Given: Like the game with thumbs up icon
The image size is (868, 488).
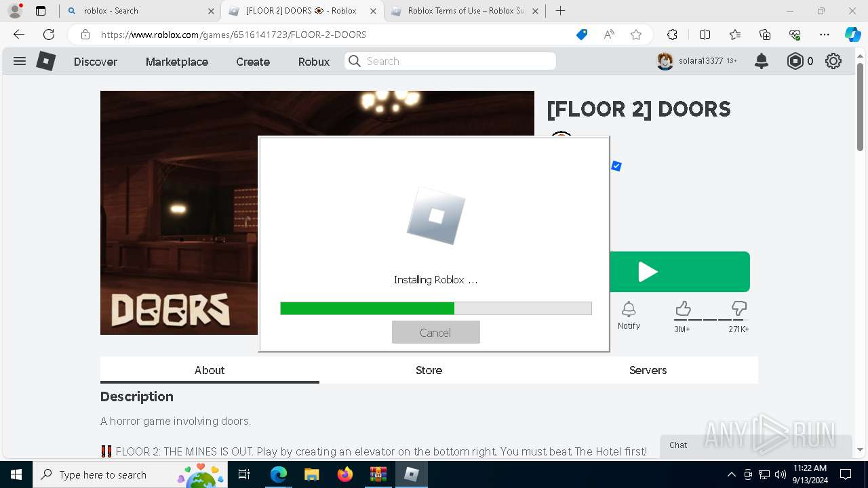Looking at the screenshot, I should tap(683, 310).
